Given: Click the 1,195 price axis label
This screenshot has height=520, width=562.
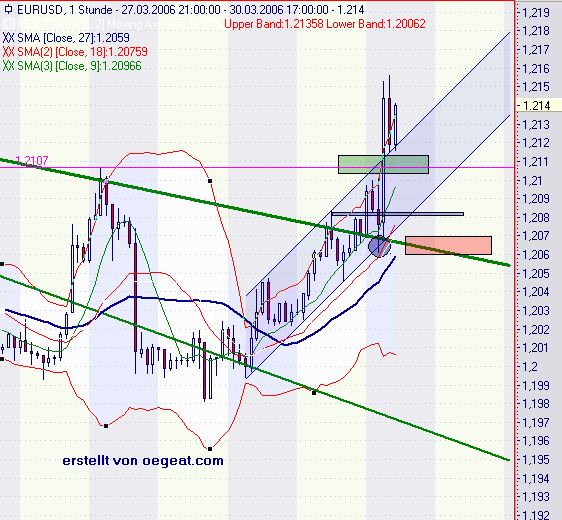Looking at the screenshot, I should pyautogui.click(x=536, y=460).
